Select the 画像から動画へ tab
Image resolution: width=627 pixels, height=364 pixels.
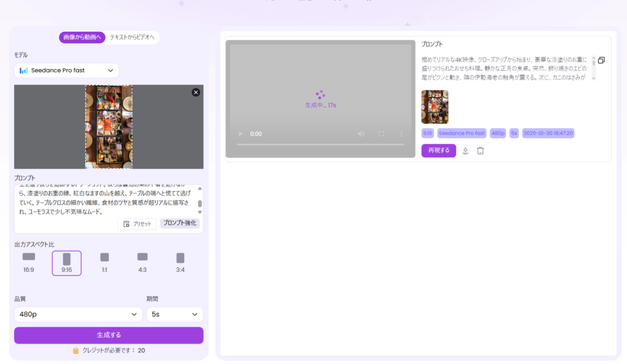click(83, 38)
